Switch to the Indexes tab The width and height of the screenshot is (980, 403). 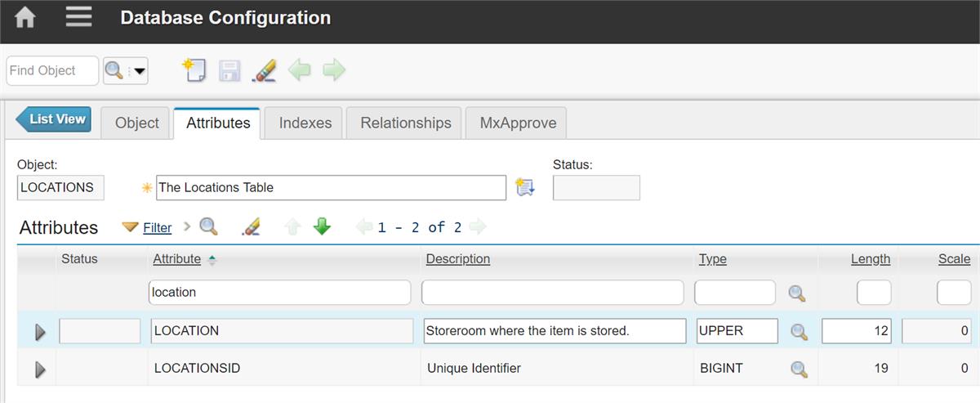(305, 123)
